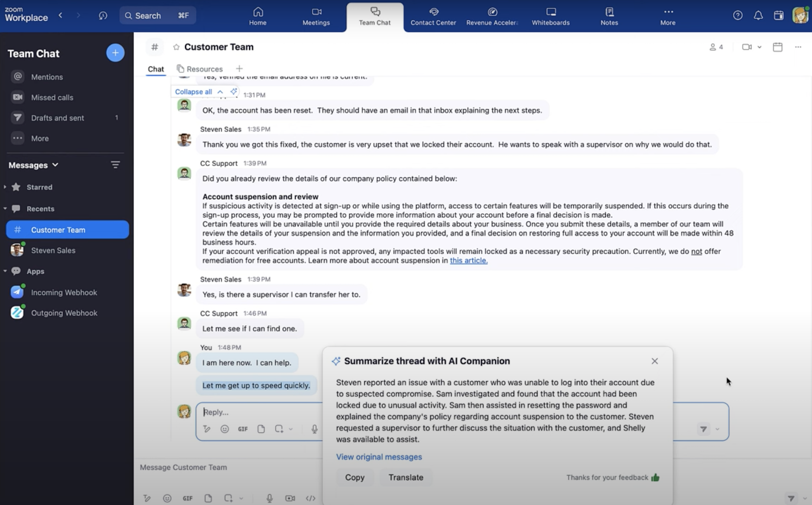The width and height of the screenshot is (812, 505).
Task: Open the video meeting dropdown arrow
Action: [x=759, y=47]
